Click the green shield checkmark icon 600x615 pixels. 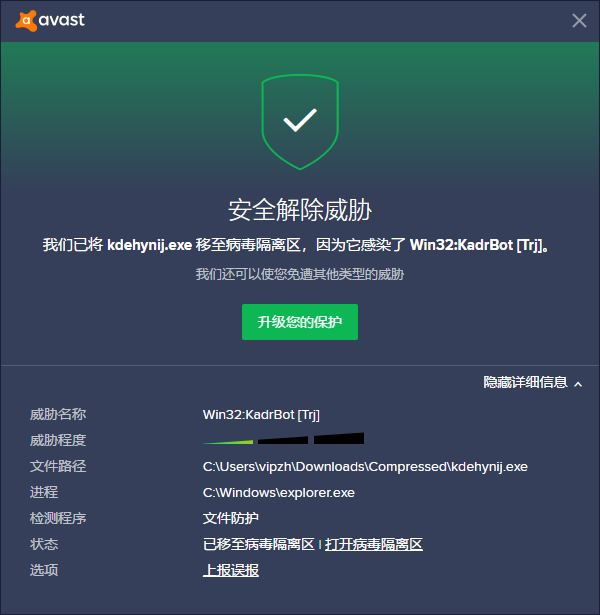click(x=300, y=122)
